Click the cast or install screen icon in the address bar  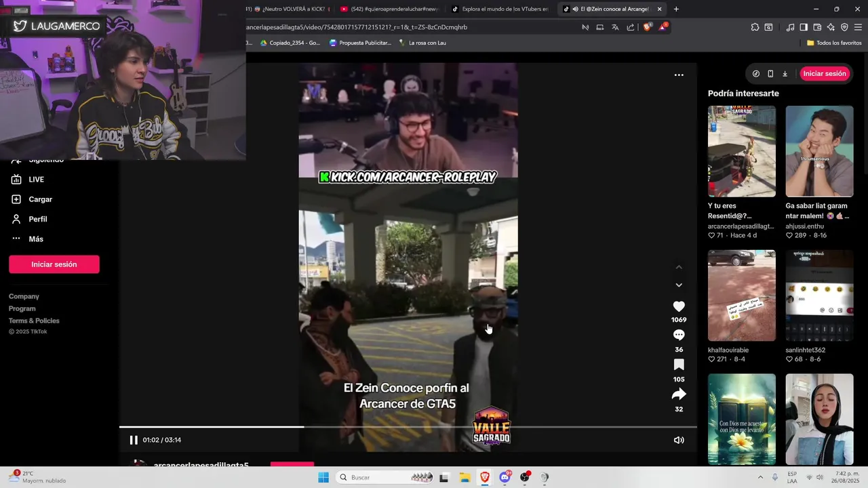(x=600, y=27)
